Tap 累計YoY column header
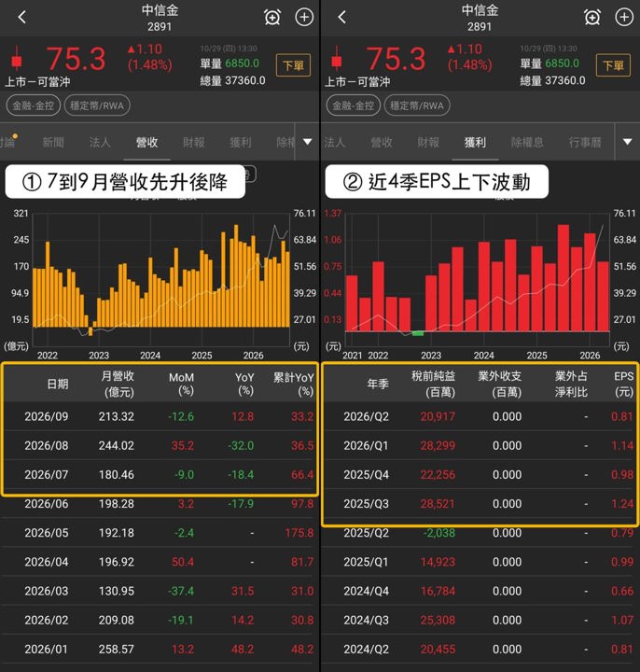 (294, 384)
